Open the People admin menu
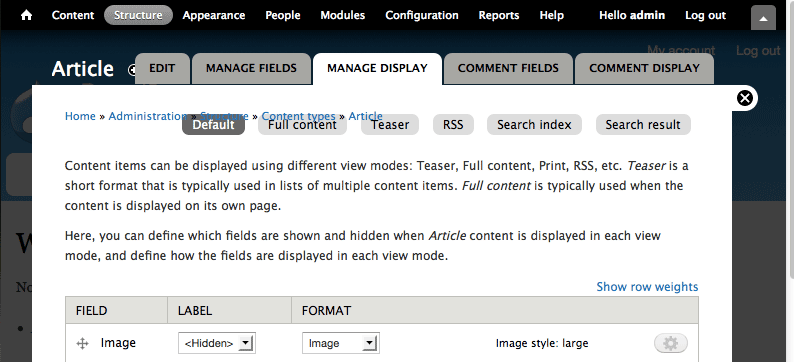The image size is (794, 362). coord(283,15)
